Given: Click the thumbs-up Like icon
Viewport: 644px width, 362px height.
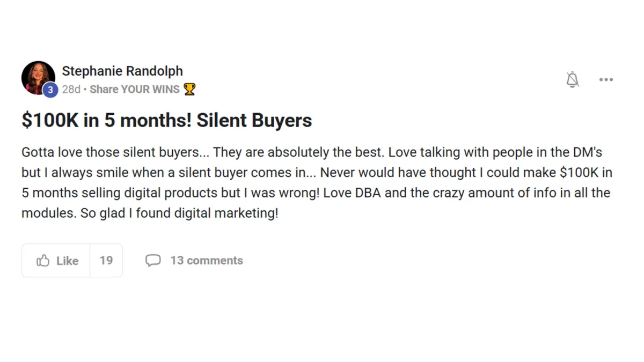Looking at the screenshot, I should 43,261.
